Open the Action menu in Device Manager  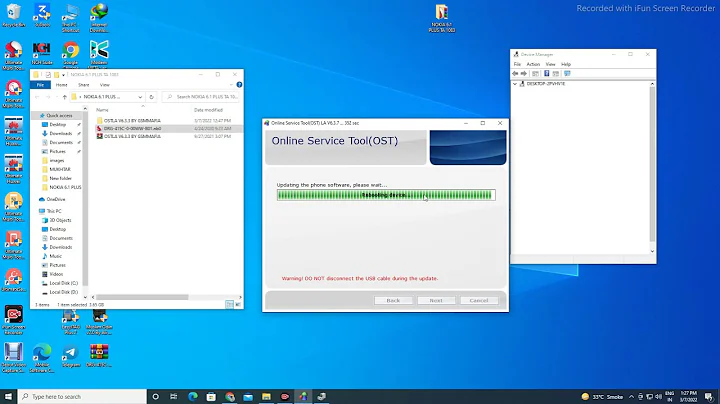pyautogui.click(x=533, y=64)
